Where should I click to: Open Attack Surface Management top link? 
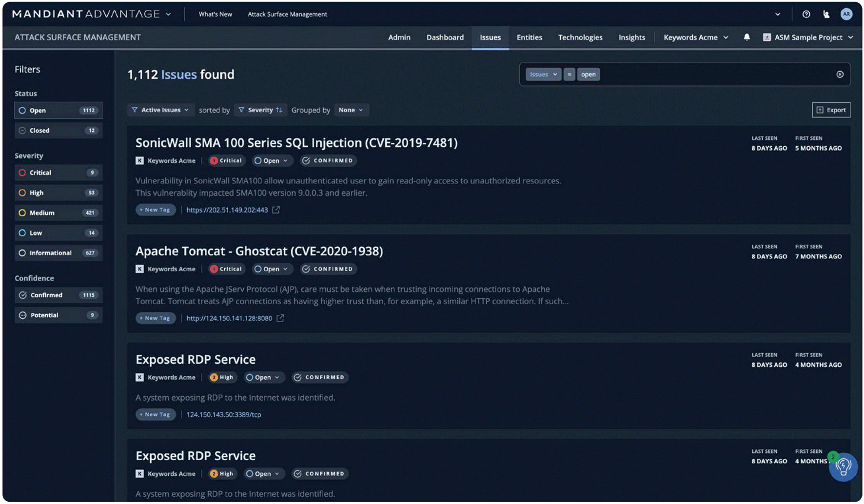pos(287,14)
